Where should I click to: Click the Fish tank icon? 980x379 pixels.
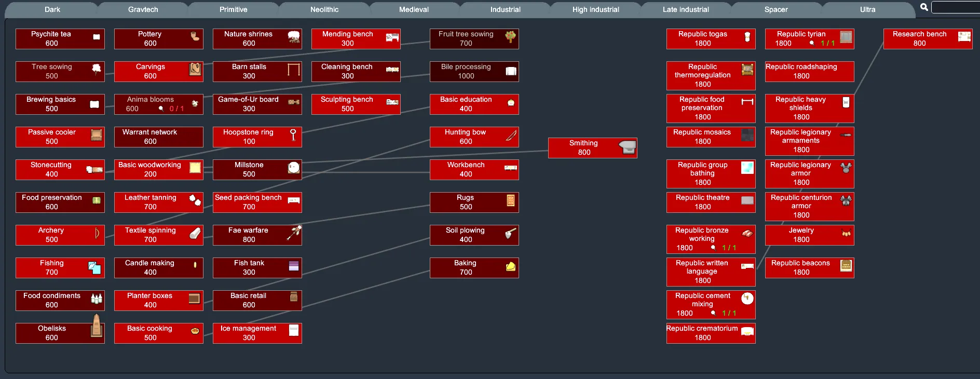pos(294,266)
